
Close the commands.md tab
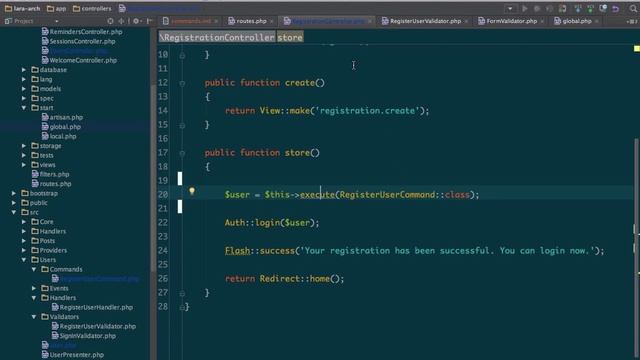click(x=216, y=21)
